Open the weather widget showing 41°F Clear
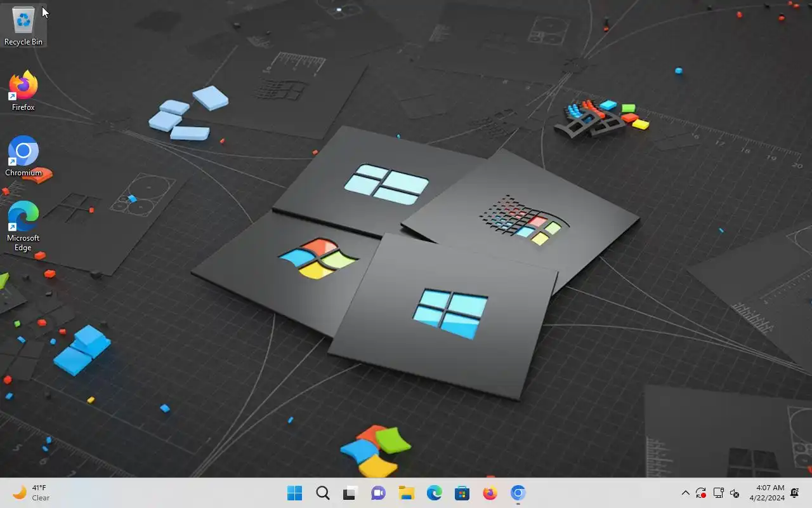The image size is (812, 508). 32,493
